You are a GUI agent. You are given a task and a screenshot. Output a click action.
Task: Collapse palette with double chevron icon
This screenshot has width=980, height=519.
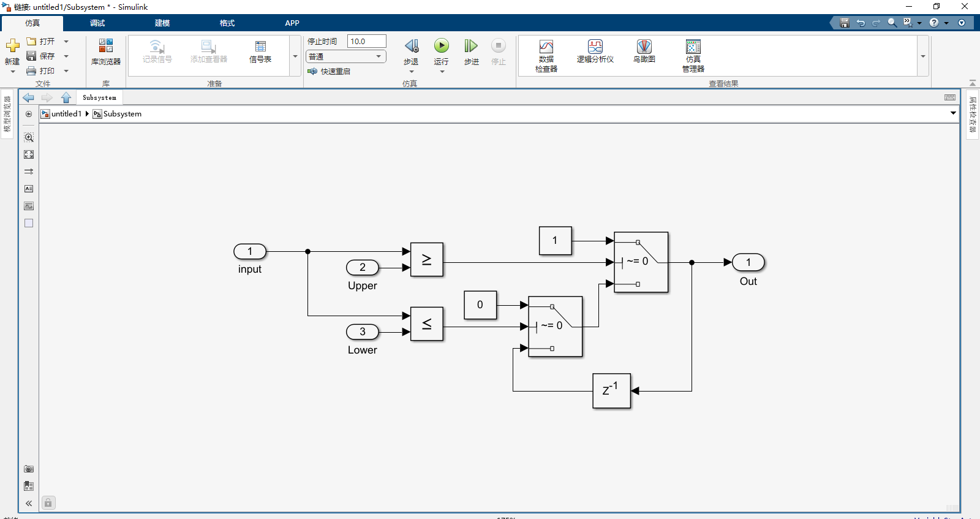click(29, 503)
